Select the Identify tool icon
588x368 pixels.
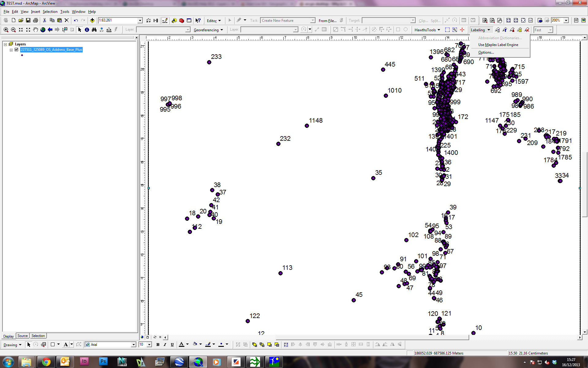point(87,30)
